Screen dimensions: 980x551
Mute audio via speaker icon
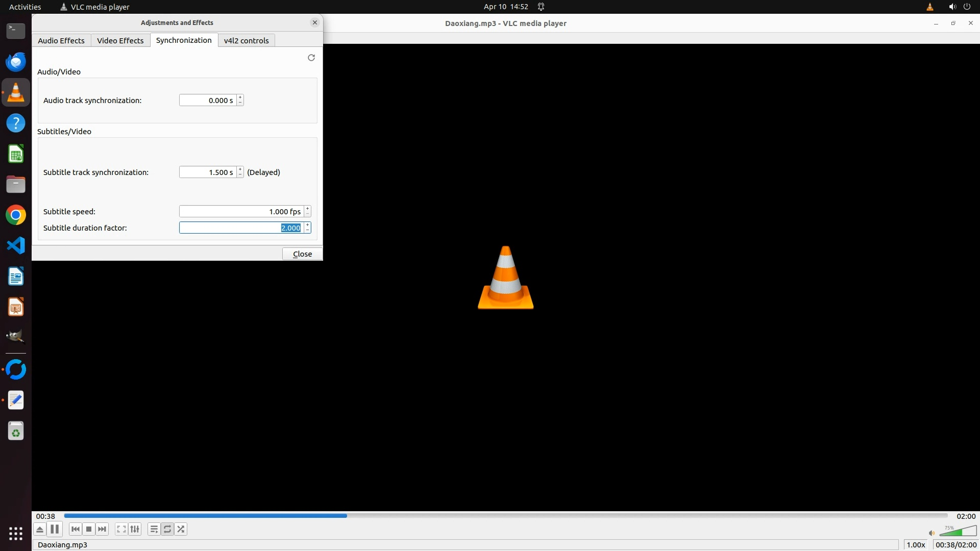(932, 533)
